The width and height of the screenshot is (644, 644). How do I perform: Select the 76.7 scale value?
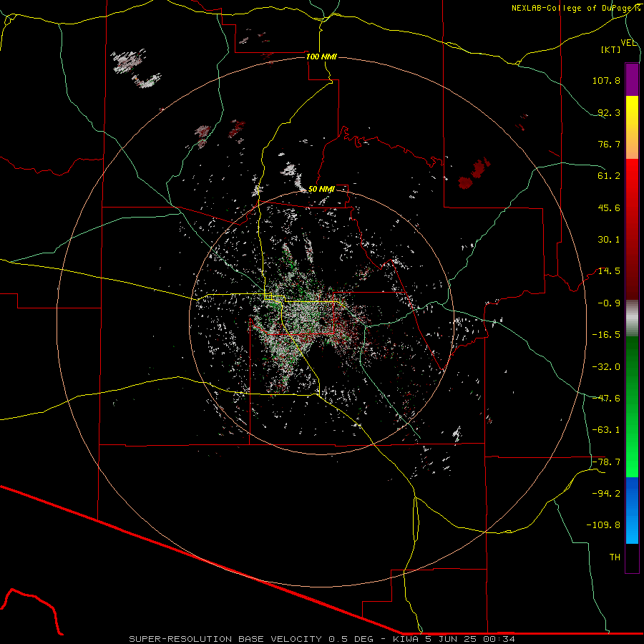(x=609, y=144)
